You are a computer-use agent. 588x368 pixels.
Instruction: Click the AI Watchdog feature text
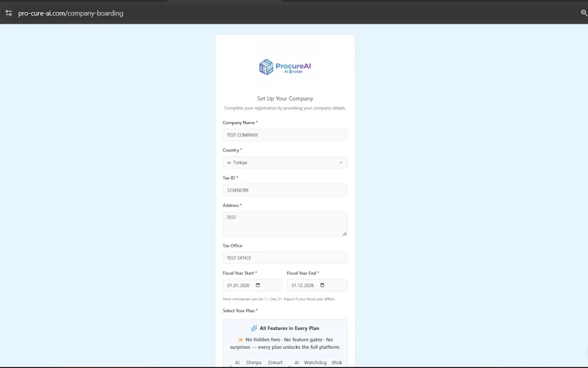point(318,363)
